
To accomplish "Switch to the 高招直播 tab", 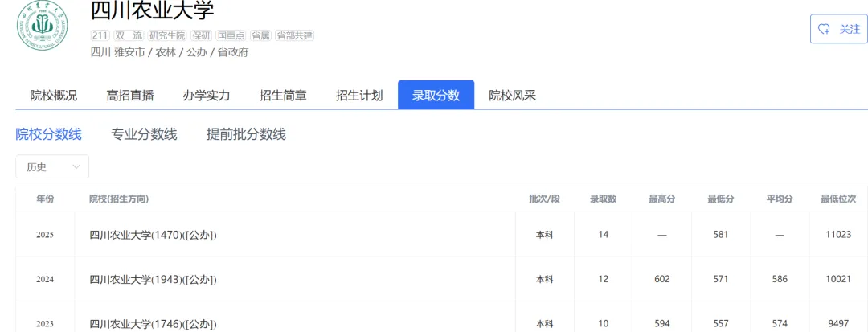I will pos(130,95).
